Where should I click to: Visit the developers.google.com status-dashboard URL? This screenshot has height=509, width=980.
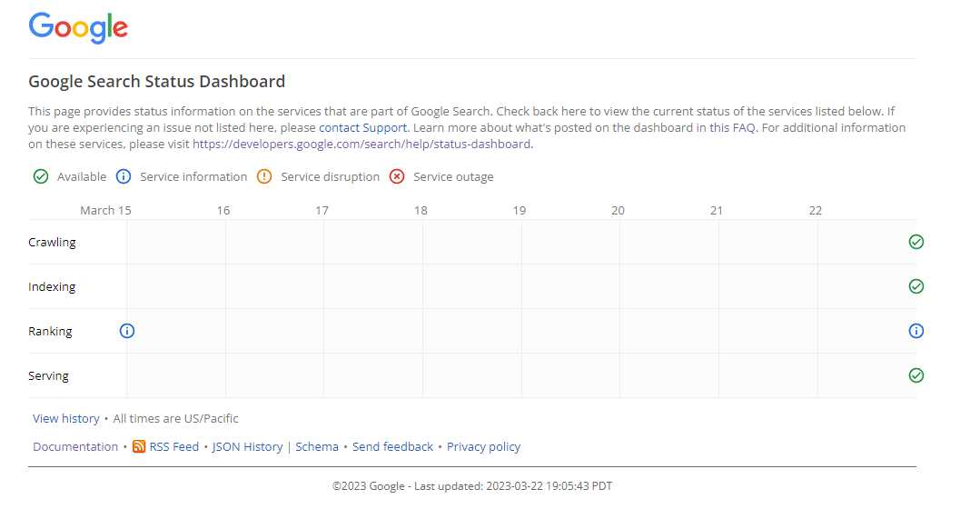(361, 144)
